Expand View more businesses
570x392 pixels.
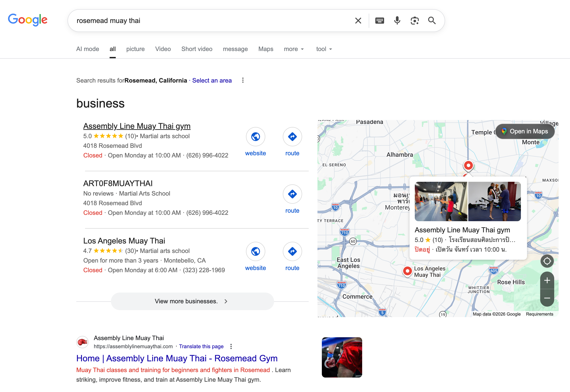pos(192,301)
